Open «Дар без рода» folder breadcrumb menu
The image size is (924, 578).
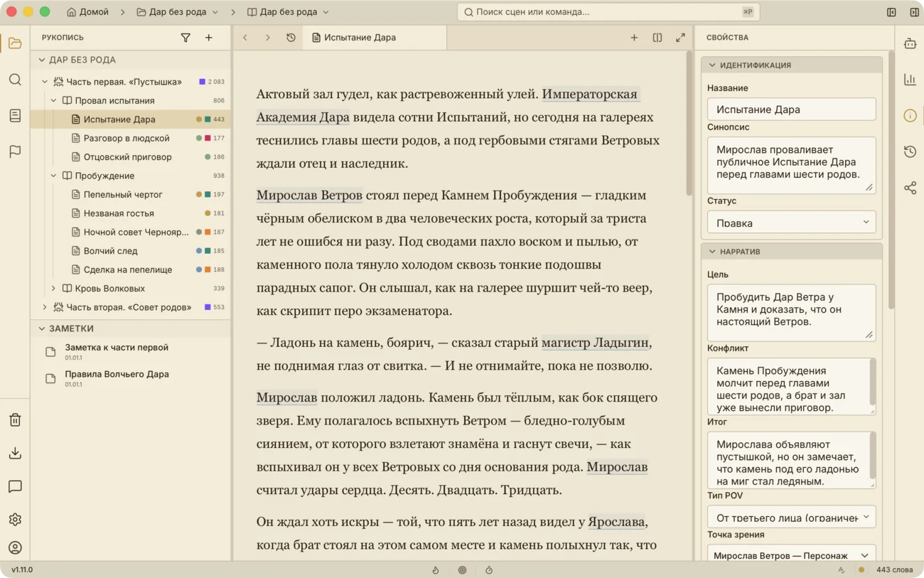pyautogui.click(x=177, y=12)
